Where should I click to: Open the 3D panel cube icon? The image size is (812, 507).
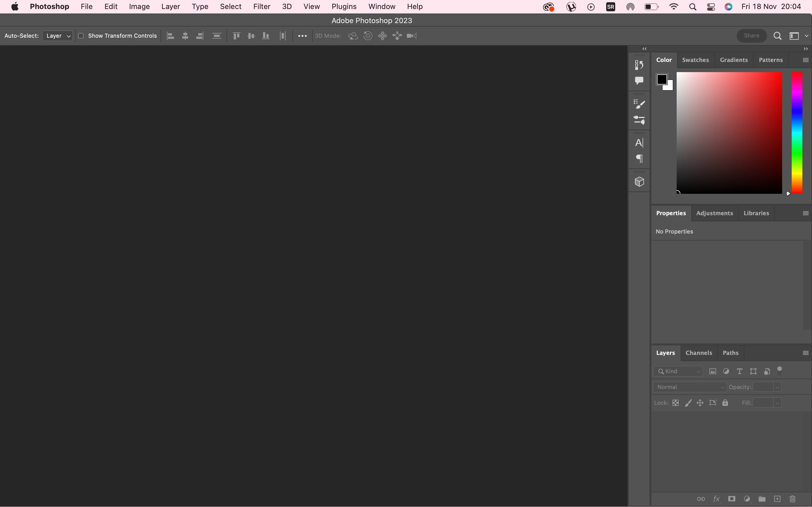pos(639,182)
